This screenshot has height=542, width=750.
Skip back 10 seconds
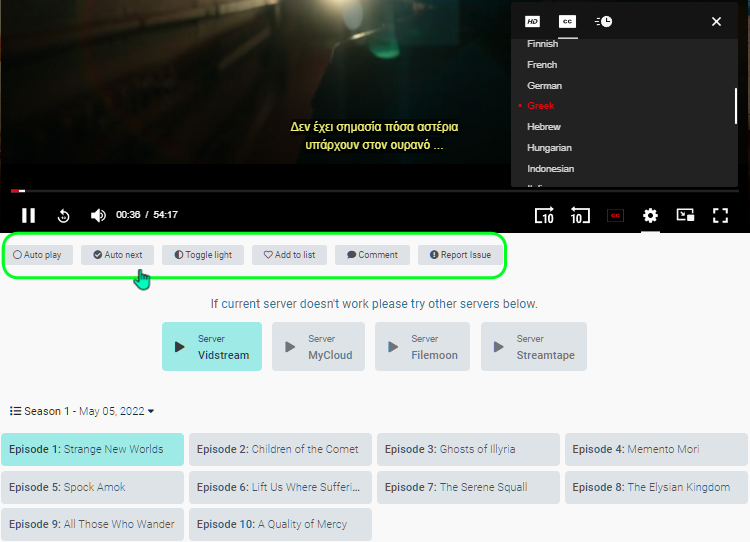[x=580, y=215]
